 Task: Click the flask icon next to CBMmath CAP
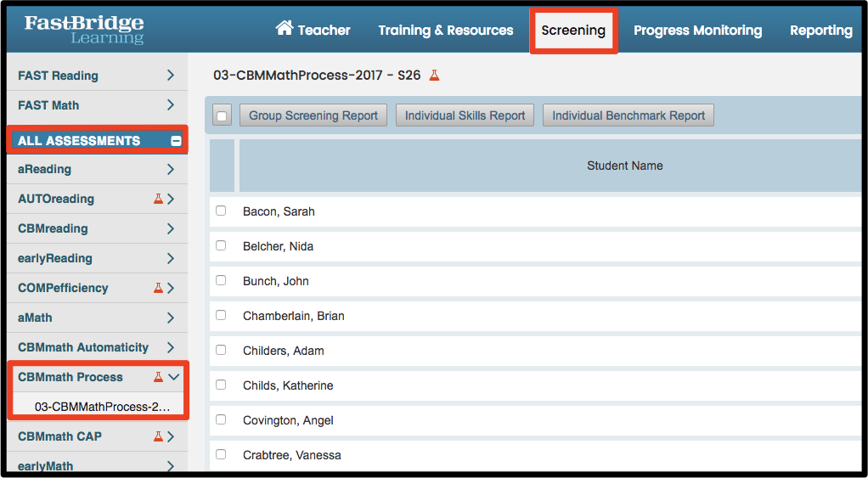point(158,436)
